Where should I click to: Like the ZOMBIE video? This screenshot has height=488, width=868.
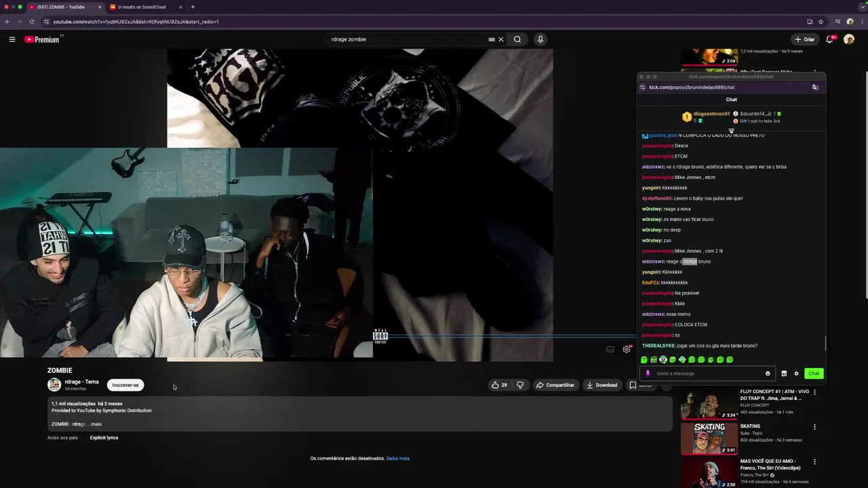coord(499,385)
